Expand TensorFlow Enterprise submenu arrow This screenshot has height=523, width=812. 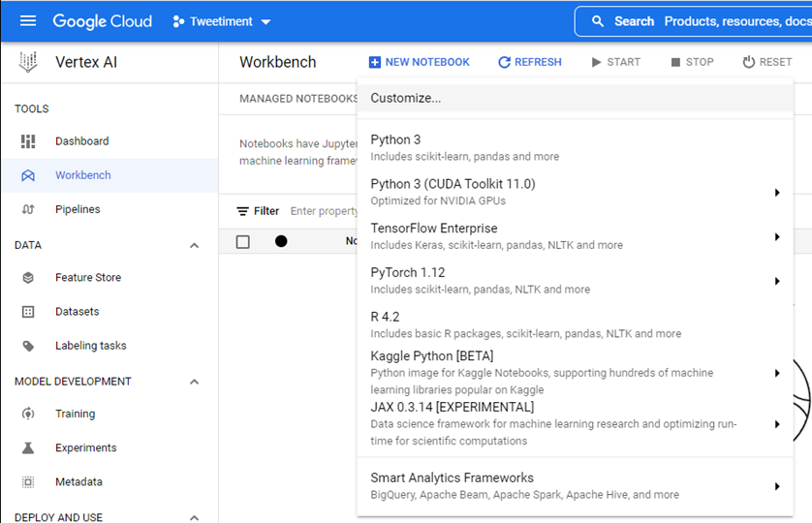776,237
